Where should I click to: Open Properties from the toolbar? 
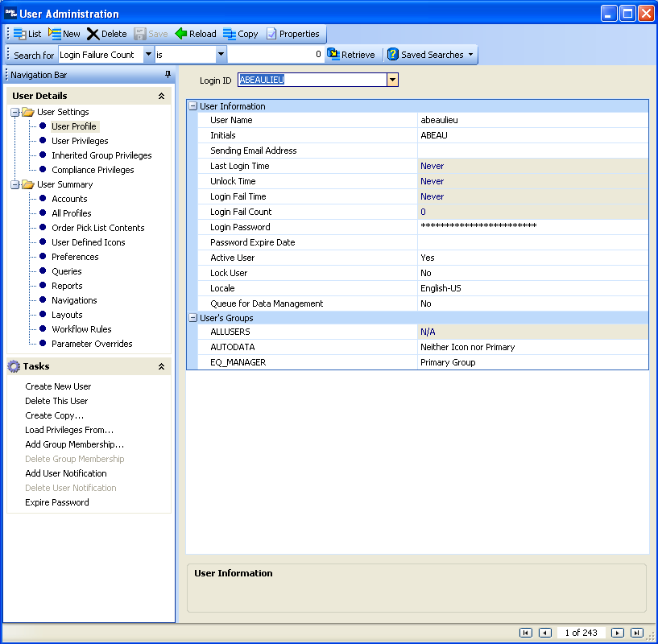[x=272, y=34]
